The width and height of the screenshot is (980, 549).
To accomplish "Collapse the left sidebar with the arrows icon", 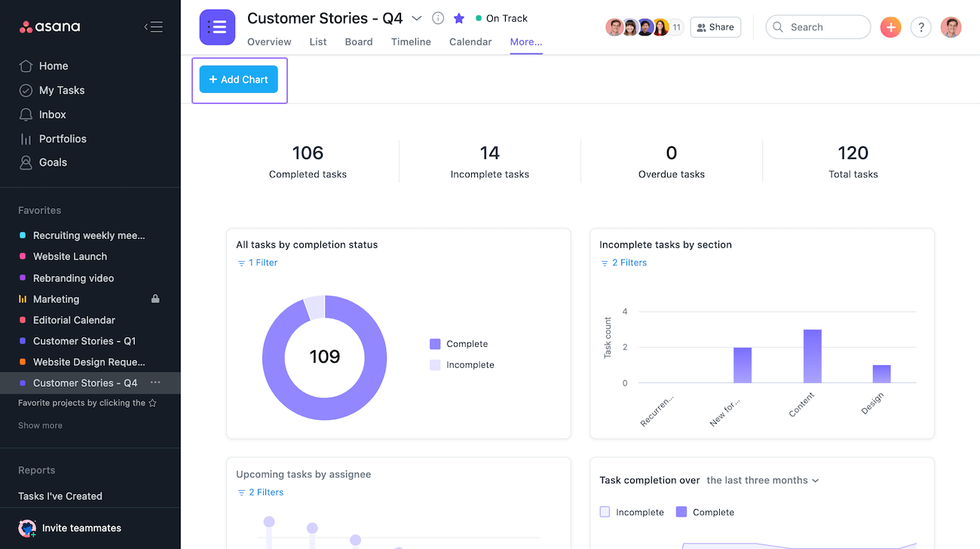I will coord(154,26).
